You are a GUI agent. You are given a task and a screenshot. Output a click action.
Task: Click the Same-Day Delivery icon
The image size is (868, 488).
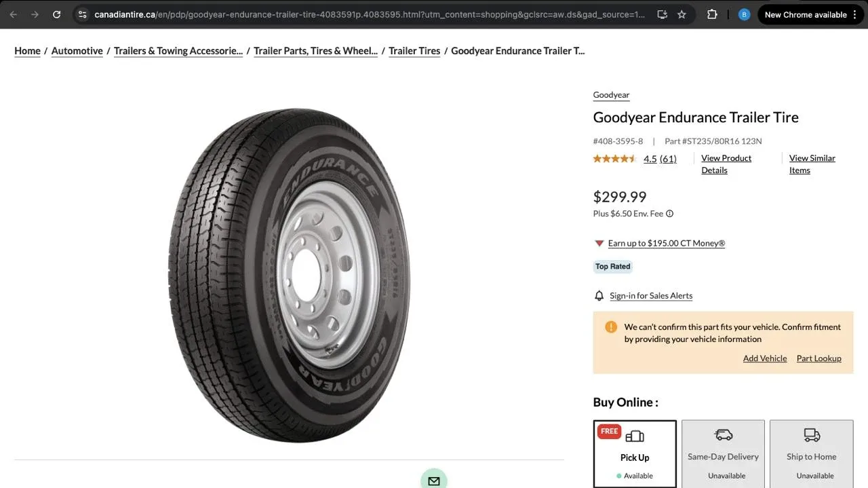point(723,434)
